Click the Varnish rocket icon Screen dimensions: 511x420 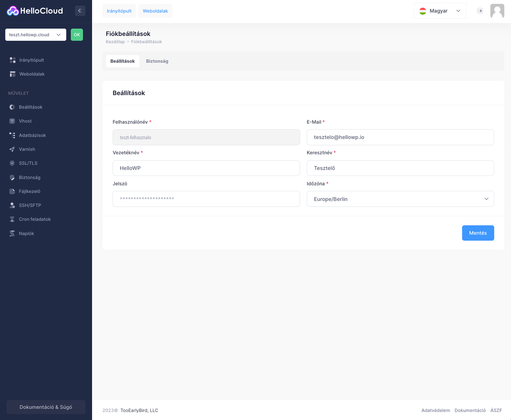click(12, 149)
